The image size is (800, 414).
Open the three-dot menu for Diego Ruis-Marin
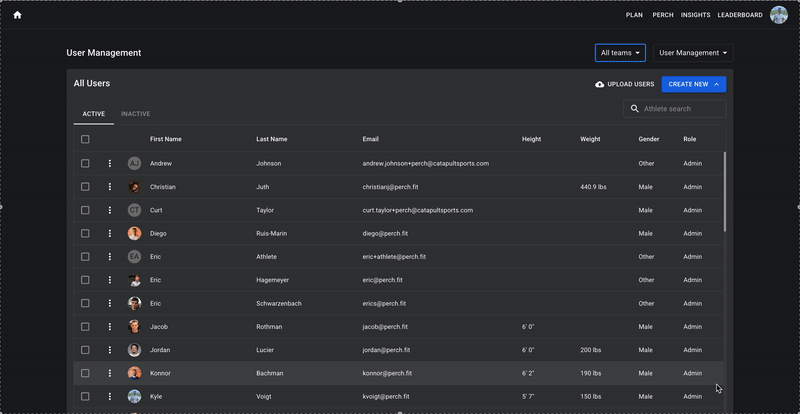[x=110, y=233]
